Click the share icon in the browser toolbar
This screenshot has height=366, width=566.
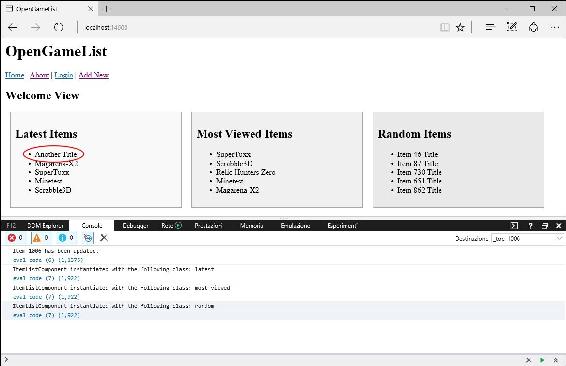pos(533,27)
